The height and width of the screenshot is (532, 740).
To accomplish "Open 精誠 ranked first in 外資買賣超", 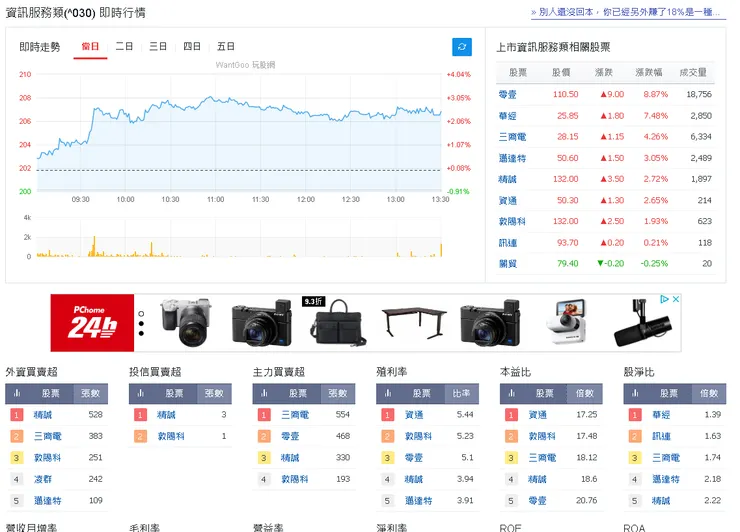I will 43,414.
